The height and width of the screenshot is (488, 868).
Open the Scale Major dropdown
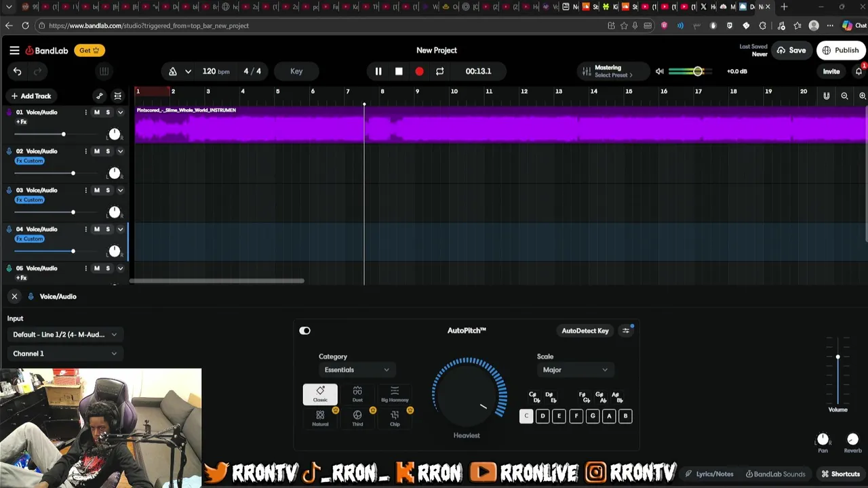point(575,370)
